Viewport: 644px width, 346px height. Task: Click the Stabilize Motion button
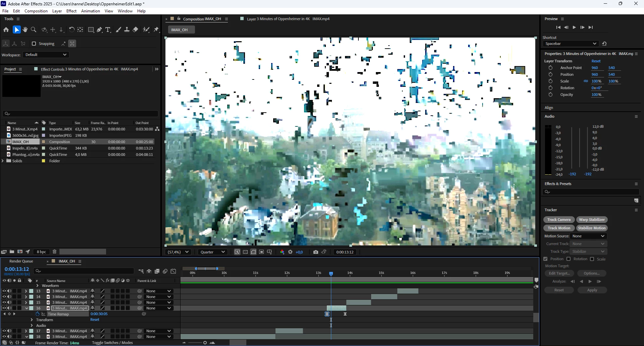[x=592, y=228]
